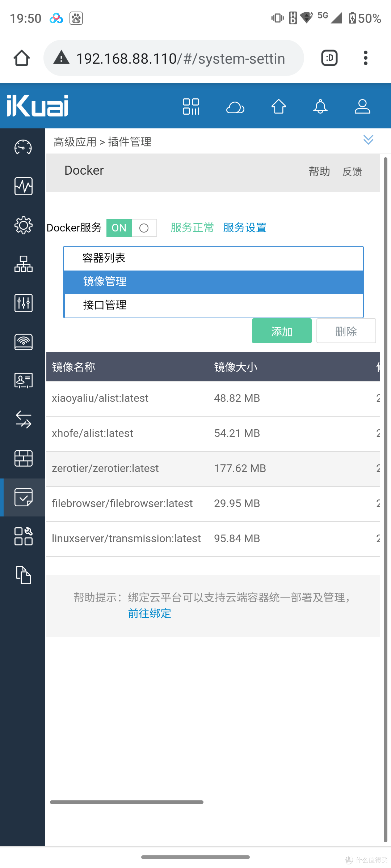Open the 前往绑定 link
This screenshot has height=868, width=391.
149,613
